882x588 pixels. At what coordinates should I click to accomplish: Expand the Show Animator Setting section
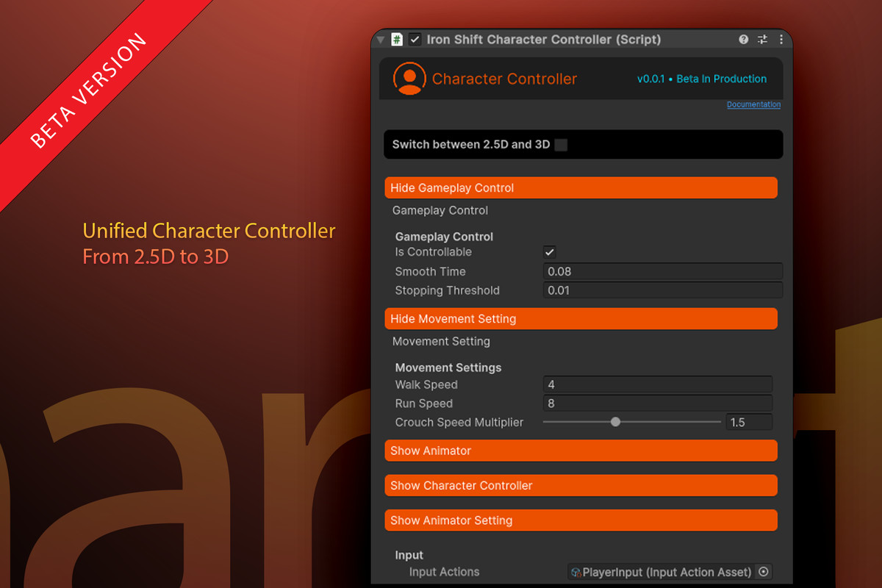(581, 520)
